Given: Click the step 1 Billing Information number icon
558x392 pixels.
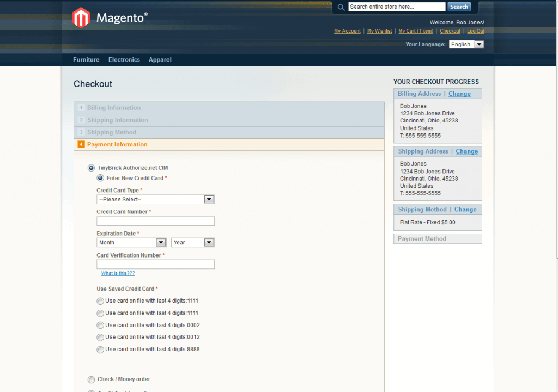Looking at the screenshot, I should [x=81, y=108].
